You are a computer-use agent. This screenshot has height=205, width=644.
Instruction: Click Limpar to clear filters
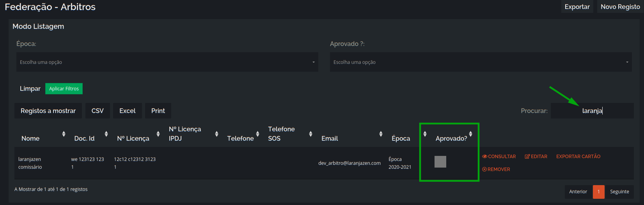click(x=30, y=88)
